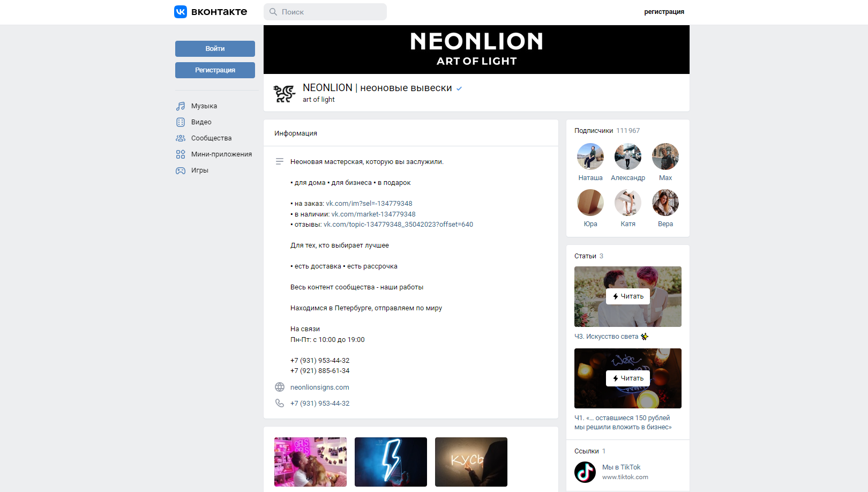Open the Music section icon
Viewport: 868px width, 492px height.
pyautogui.click(x=181, y=106)
